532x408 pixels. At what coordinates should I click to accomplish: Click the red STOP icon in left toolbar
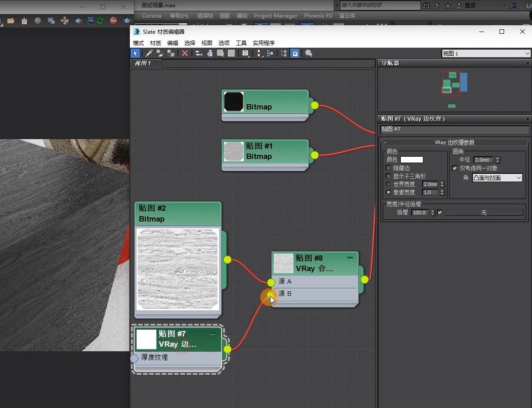pos(114,21)
